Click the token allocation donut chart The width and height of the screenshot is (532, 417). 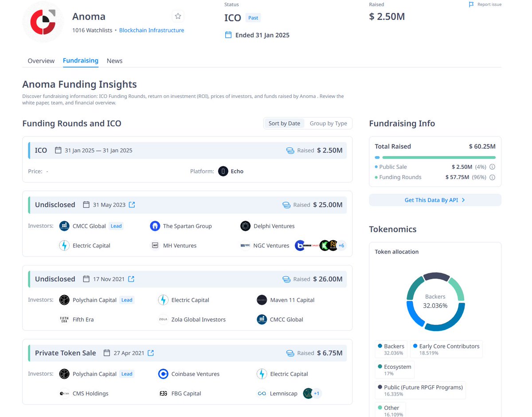(x=435, y=302)
